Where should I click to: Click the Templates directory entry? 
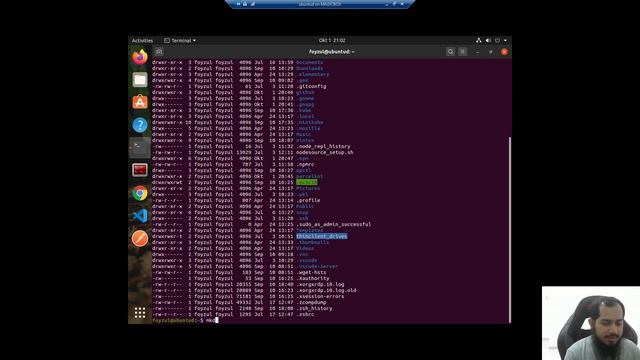coord(309,230)
